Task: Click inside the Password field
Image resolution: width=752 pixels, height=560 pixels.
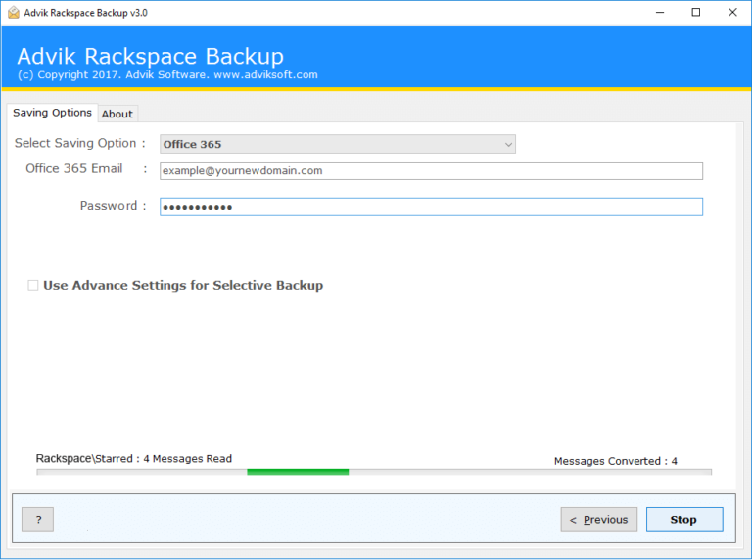Action: click(431, 207)
